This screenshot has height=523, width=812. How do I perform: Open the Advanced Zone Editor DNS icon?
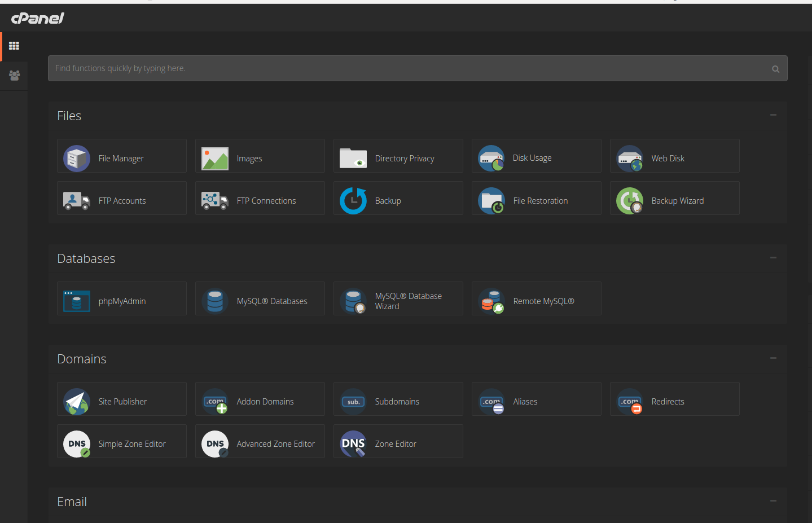coord(215,444)
